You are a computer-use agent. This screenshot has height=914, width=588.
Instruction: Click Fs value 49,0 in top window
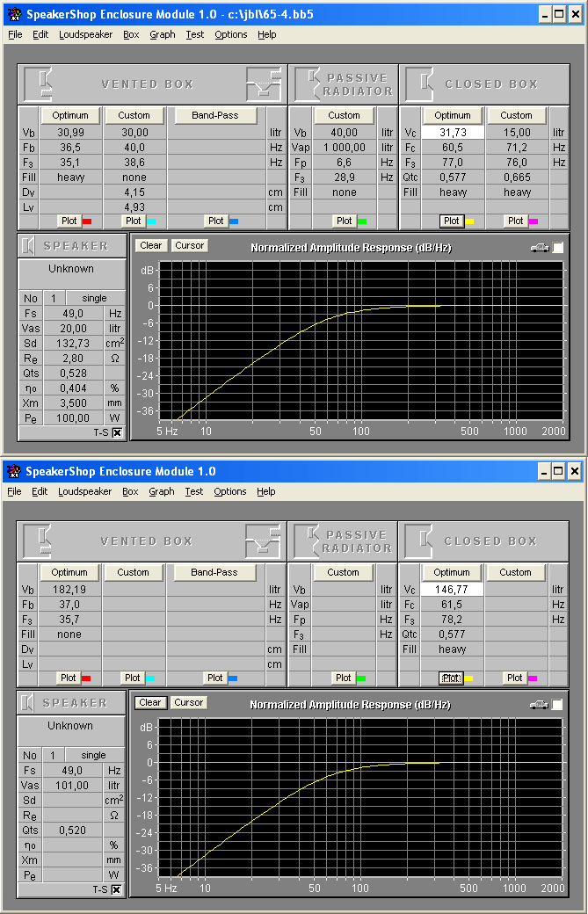tap(73, 314)
